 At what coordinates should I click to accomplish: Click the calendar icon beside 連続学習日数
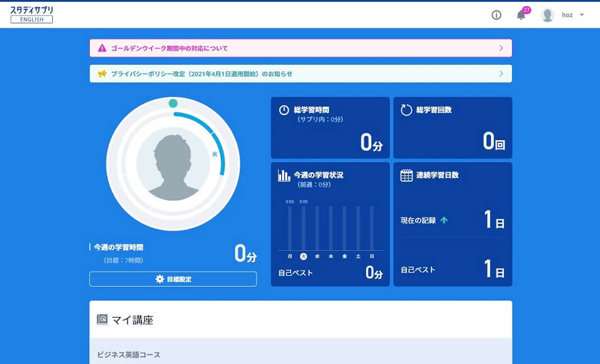tap(406, 175)
